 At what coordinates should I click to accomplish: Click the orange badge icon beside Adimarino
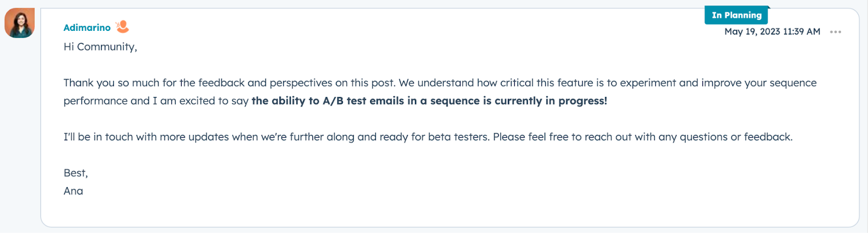tap(123, 27)
